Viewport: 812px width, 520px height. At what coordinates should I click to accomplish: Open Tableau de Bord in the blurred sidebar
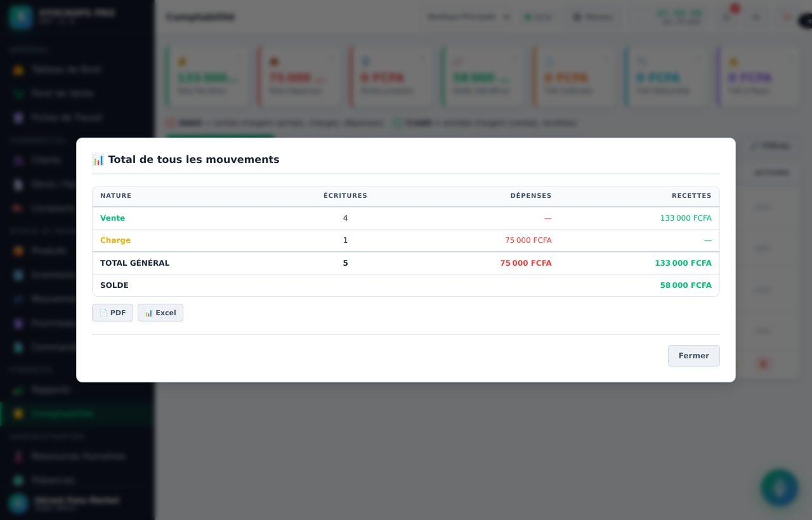(x=77, y=69)
